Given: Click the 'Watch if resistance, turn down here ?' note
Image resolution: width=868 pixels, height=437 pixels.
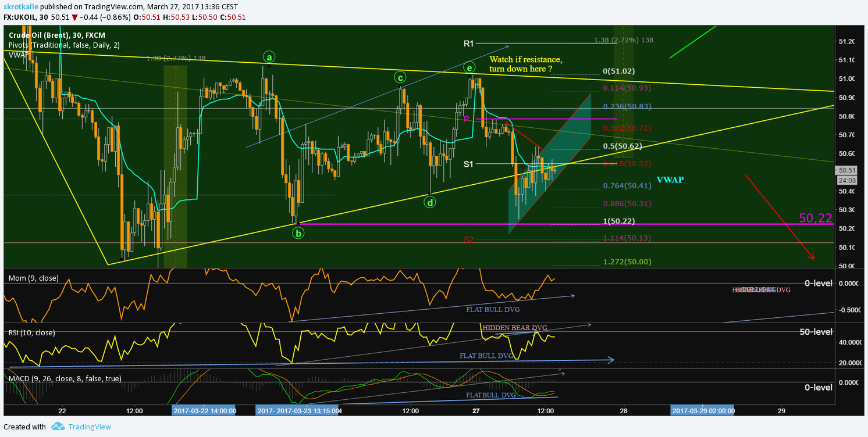Looking at the screenshot, I should click(x=527, y=64).
